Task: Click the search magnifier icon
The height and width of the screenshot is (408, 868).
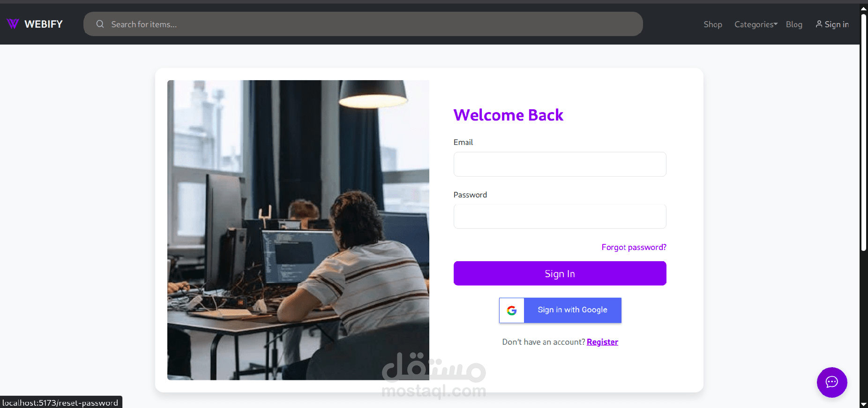Action: [x=100, y=24]
